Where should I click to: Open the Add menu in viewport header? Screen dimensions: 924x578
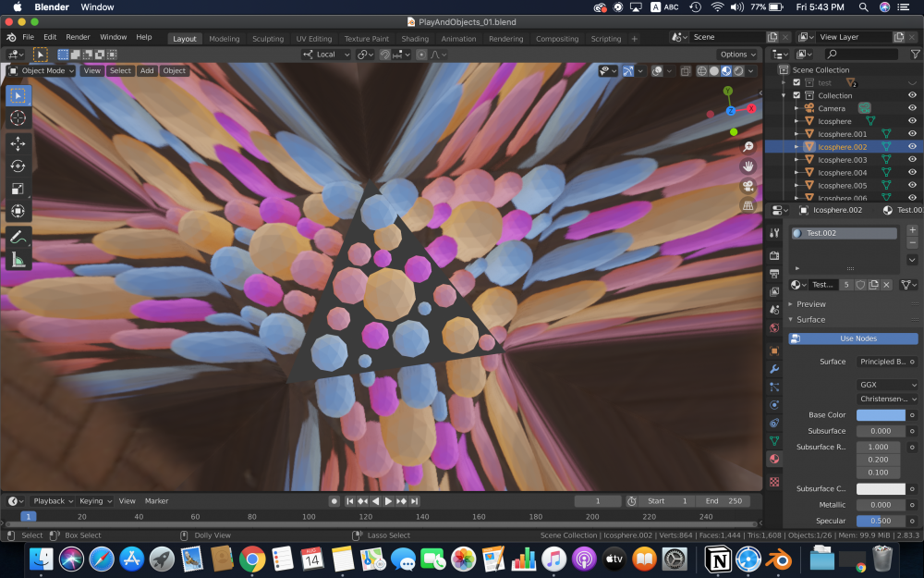tap(147, 71)
